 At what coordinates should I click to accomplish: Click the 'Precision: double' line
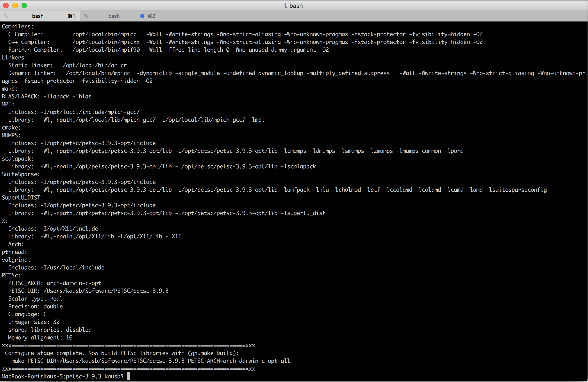[35, 306]
